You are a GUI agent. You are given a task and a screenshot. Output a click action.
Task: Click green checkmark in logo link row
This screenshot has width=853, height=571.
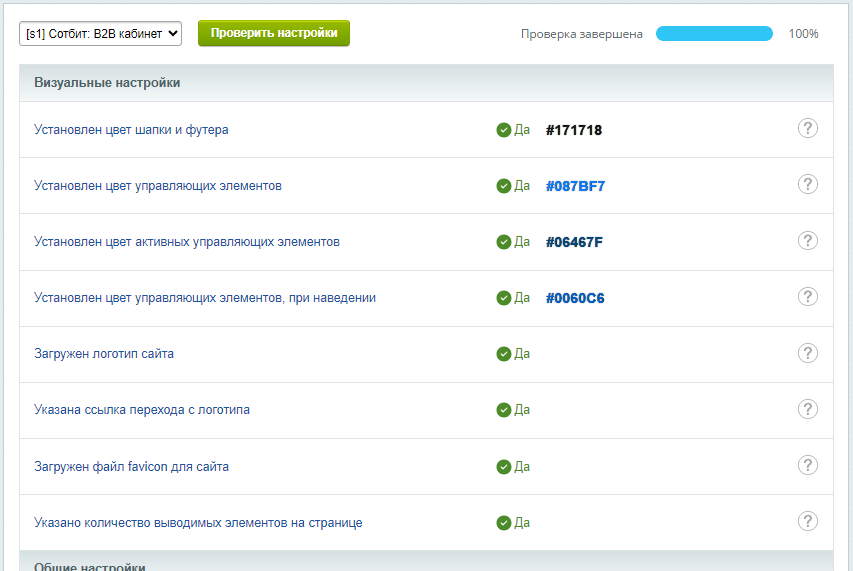[504, 410]
